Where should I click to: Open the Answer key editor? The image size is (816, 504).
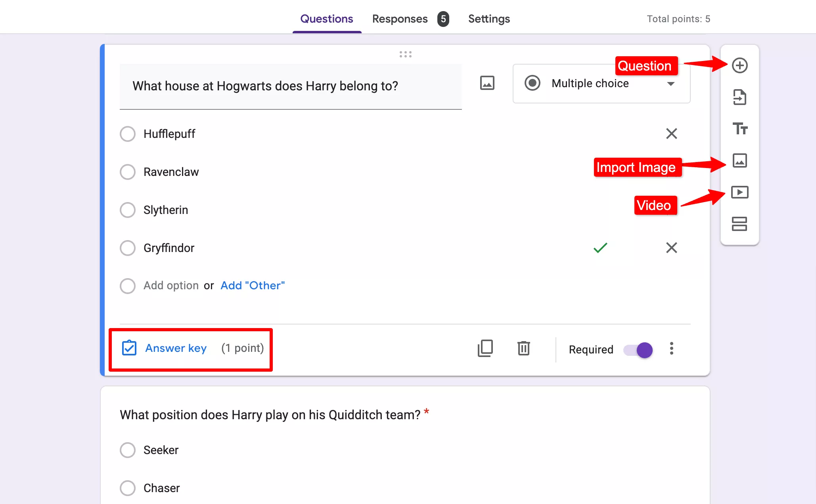pyautogui.click(x=176, y=348)
